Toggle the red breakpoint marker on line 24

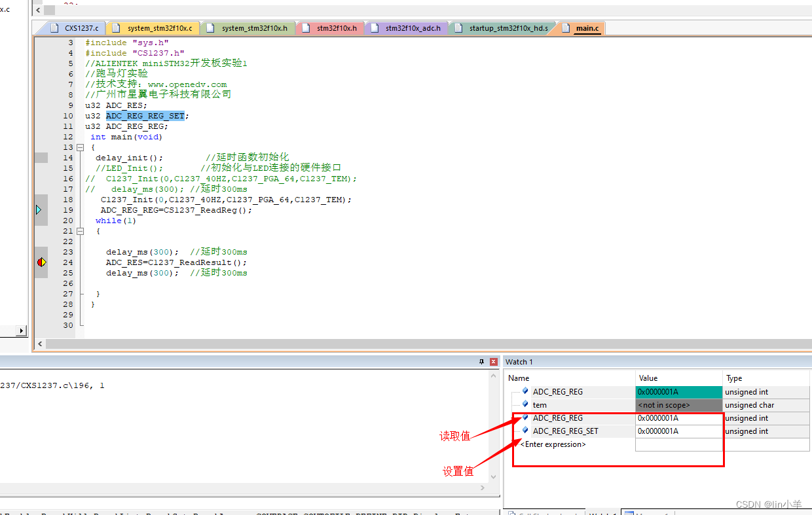point(41,262)
